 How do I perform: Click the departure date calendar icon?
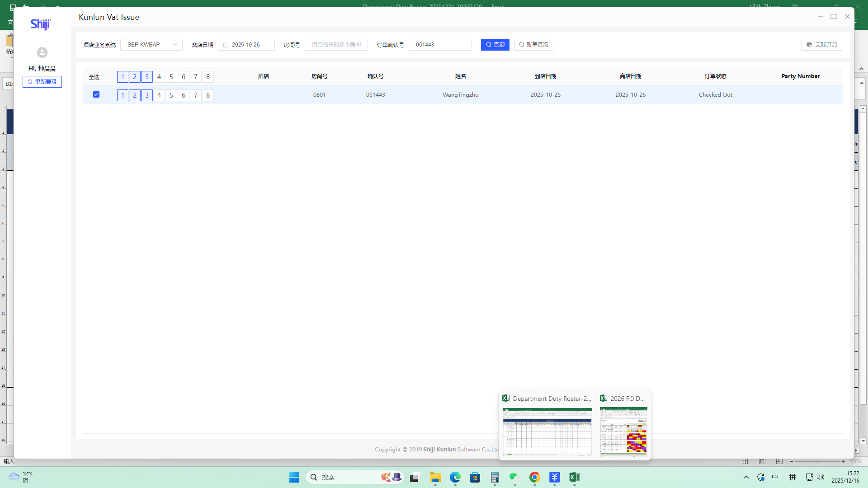[x=226, y=45]
